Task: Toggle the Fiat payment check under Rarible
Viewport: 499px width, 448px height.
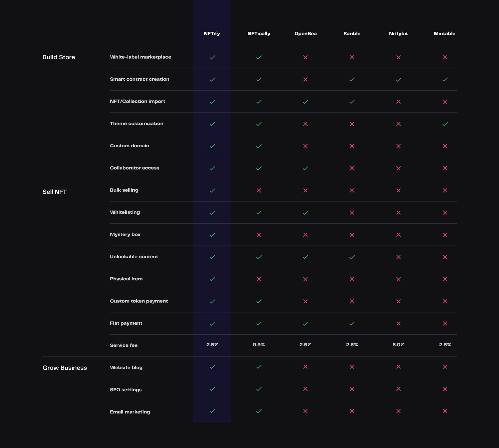Action: pos(352,323)
